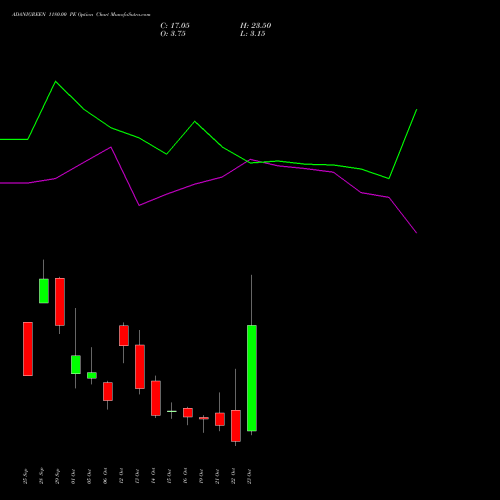The height and width of the screenshot is (500, 500).
Task: Select the red candlestick above 14 Oct
Action: coord(156,398)
